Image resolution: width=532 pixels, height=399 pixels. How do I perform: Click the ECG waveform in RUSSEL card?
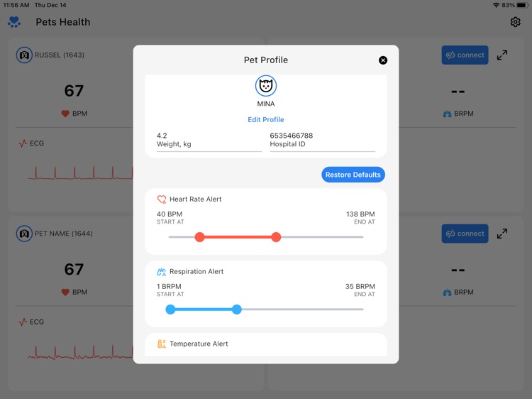tap(80, 173)
